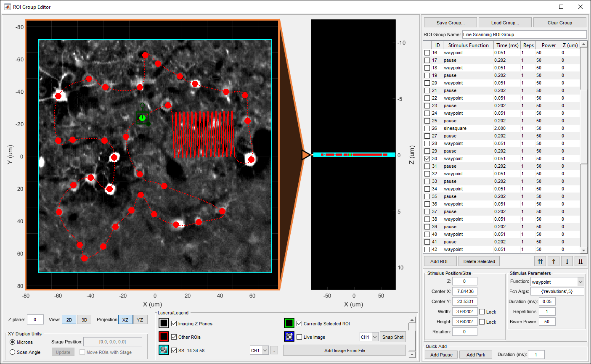Click move-to-bottom double down arrow button

(x=580, y=261)
